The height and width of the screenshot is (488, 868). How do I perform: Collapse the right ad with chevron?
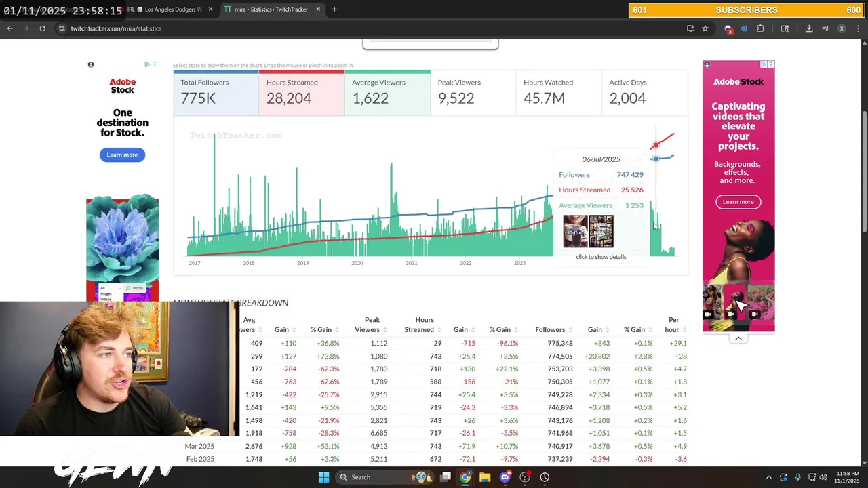tap(738, 338)
